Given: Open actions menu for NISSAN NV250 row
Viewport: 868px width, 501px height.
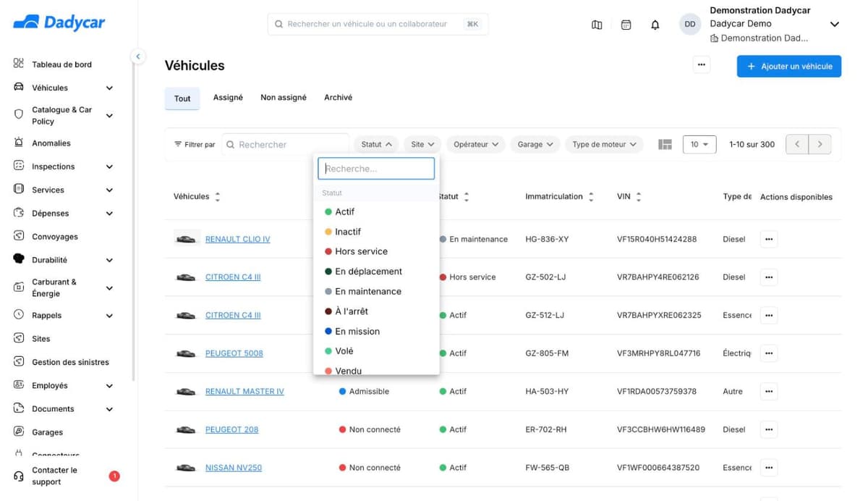Looking at the screenshot, I should (769, 468).
